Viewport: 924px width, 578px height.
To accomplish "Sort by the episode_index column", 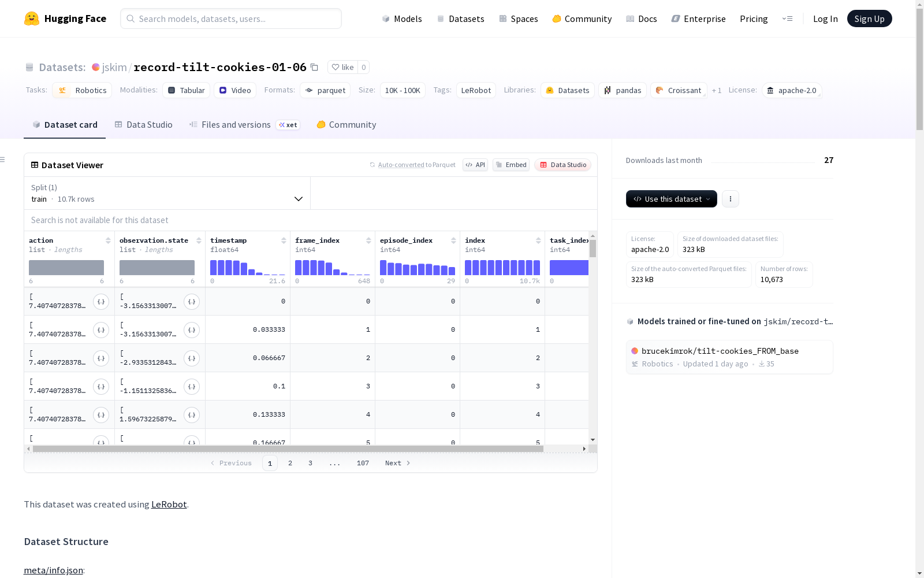I will point(453,240).
